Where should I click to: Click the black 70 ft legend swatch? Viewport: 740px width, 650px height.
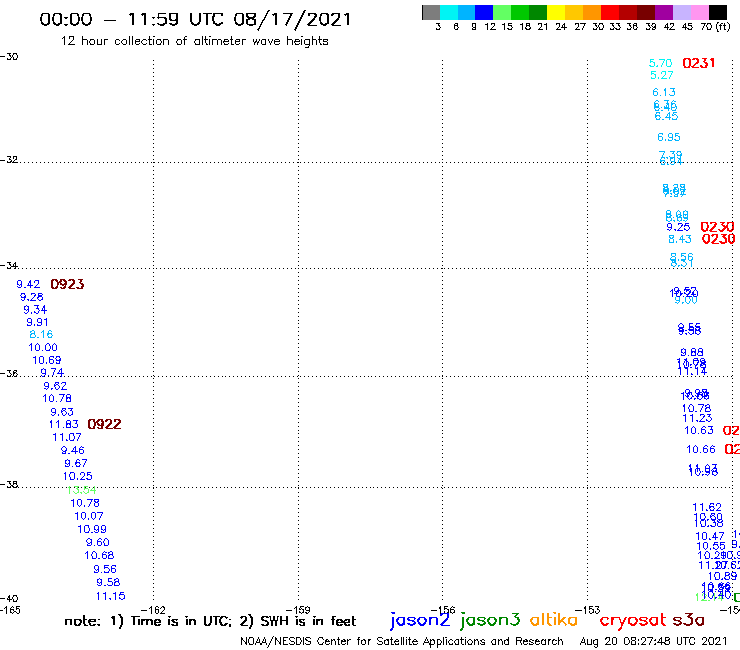click(x=718, y=12)
